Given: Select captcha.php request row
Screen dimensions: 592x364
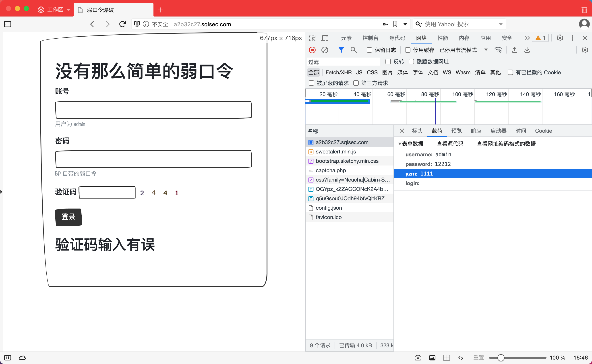Looking at the screenshot, I should pos(349,170).
